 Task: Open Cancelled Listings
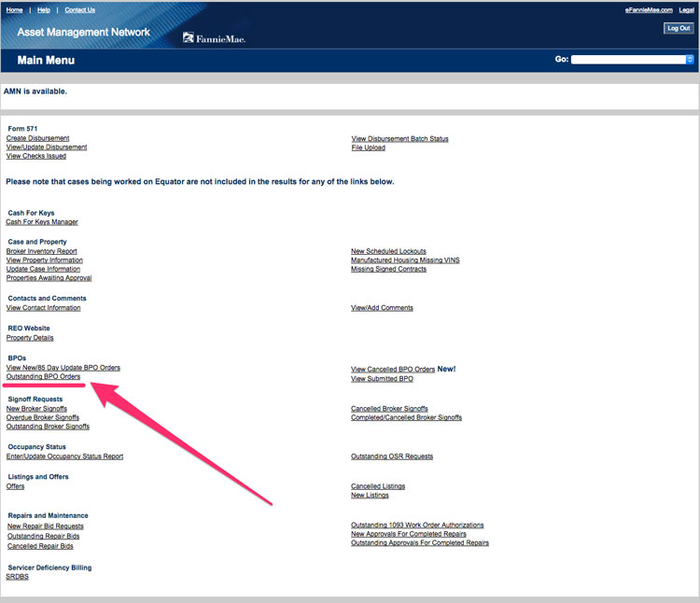tap(378, 486)
